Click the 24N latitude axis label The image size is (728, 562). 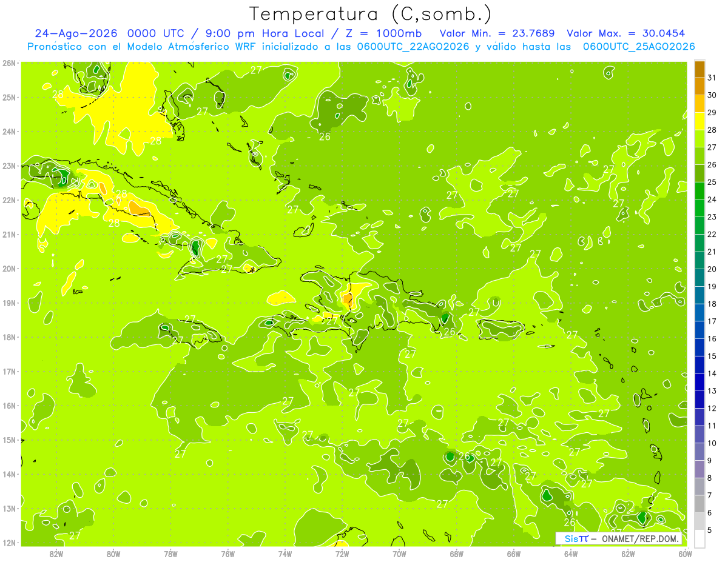coord(9,132)
